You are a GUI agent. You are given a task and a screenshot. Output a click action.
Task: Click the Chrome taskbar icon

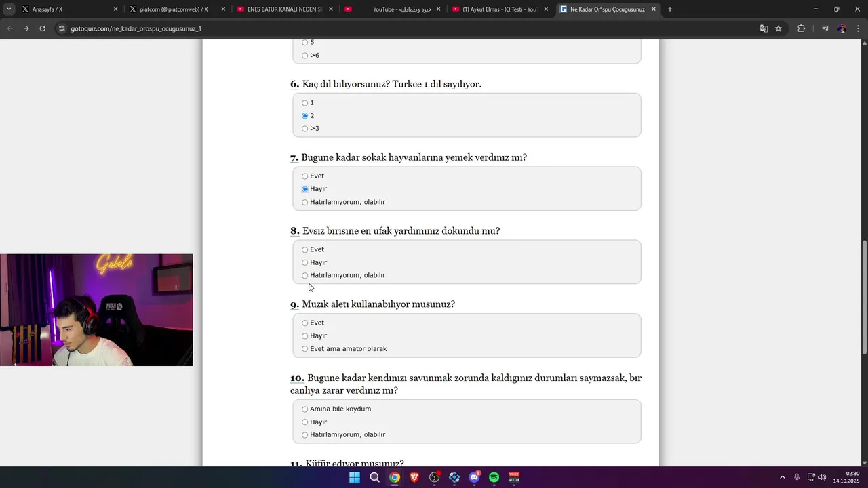tap(395, 477)
